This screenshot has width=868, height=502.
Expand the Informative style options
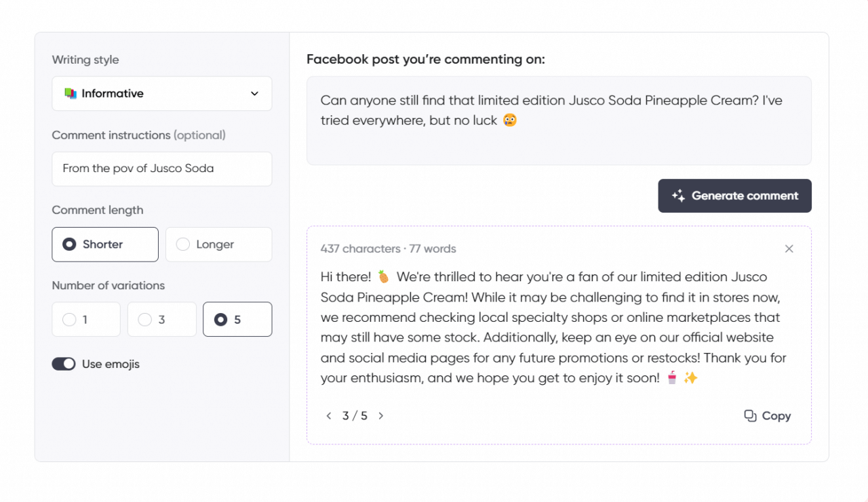coord(161,93)
